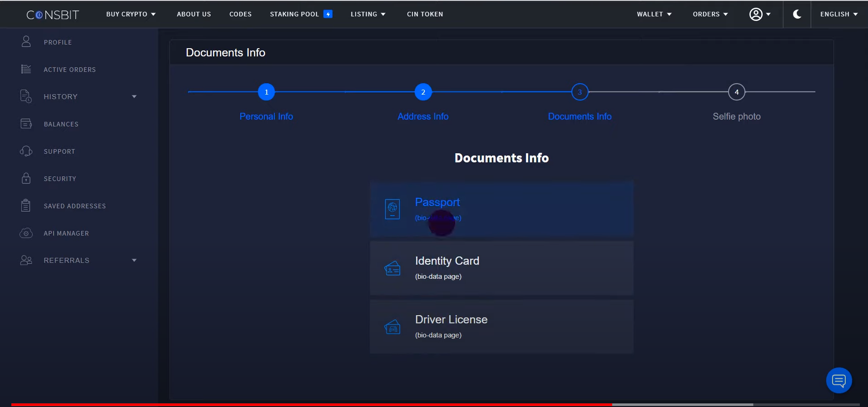Click the Balances wallet icon
This screenshot has height=407, width=868.
point(26,124)
